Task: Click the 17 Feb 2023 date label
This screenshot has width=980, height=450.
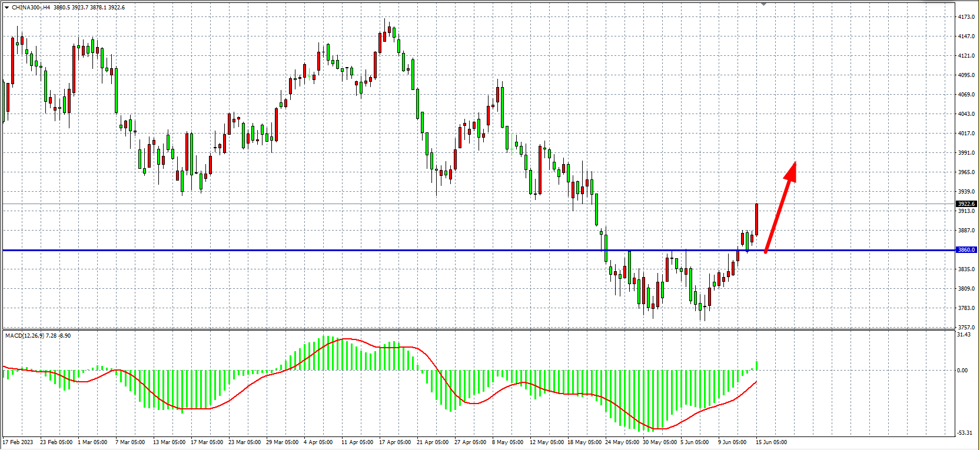Action: [18, 442]
